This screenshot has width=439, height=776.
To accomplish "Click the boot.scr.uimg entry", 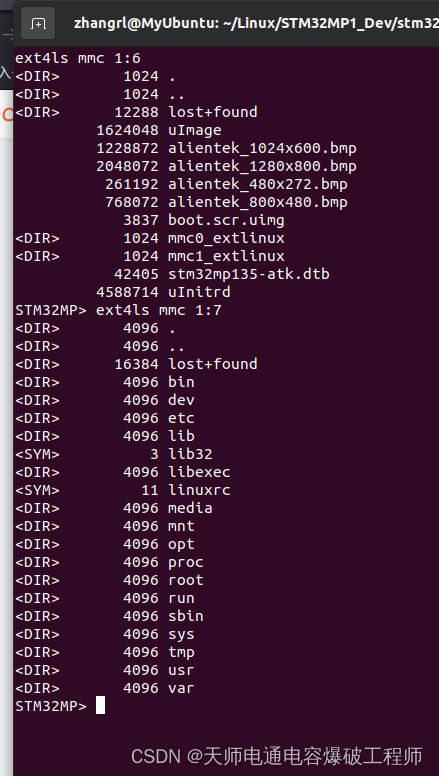I will (x=226, y=220).
